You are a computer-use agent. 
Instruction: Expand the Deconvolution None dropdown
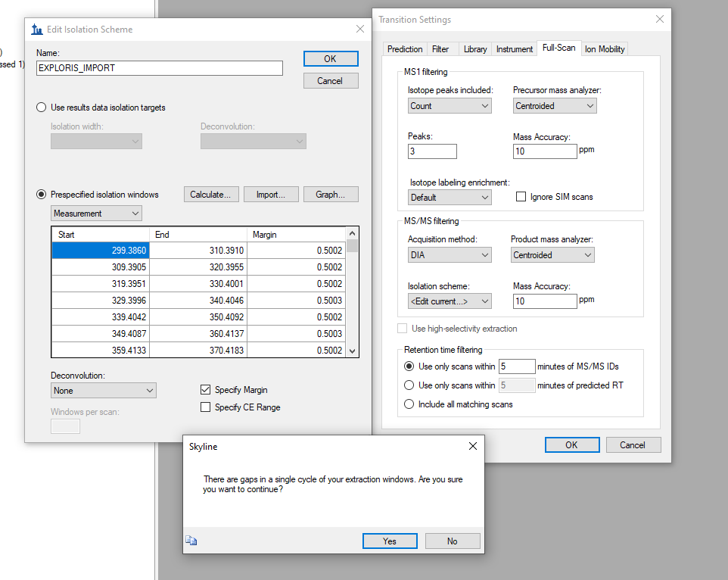[x=103, y=391]
